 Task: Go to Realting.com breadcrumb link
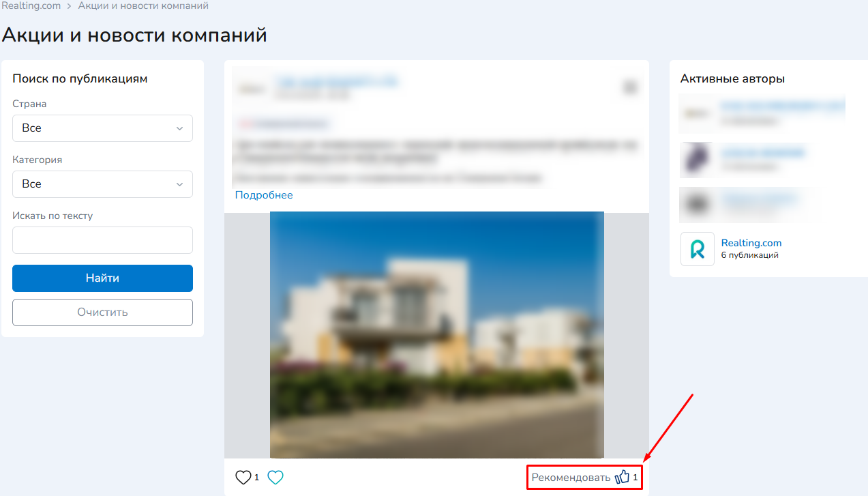point(31,5)
